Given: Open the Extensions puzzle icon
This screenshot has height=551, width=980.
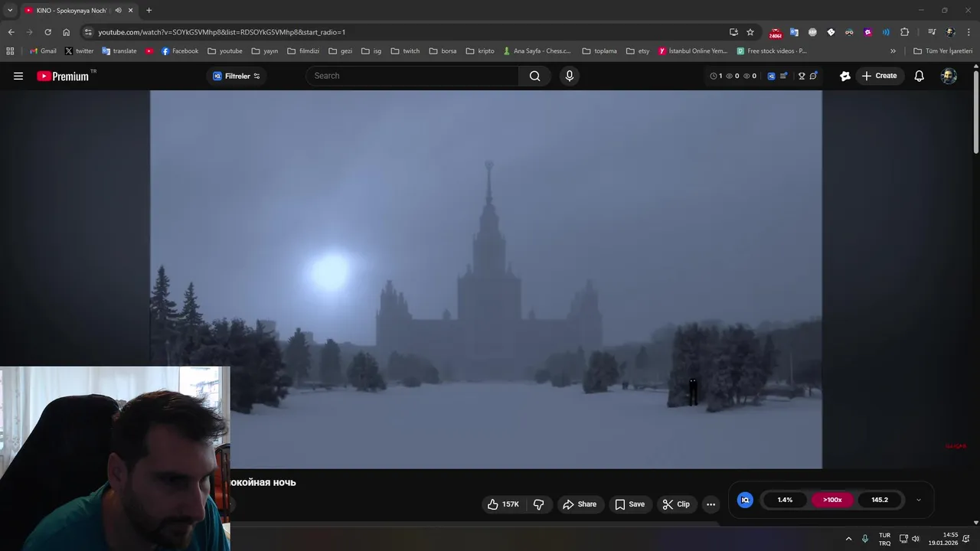Looking at the screenshot, I should coord(904,32).
